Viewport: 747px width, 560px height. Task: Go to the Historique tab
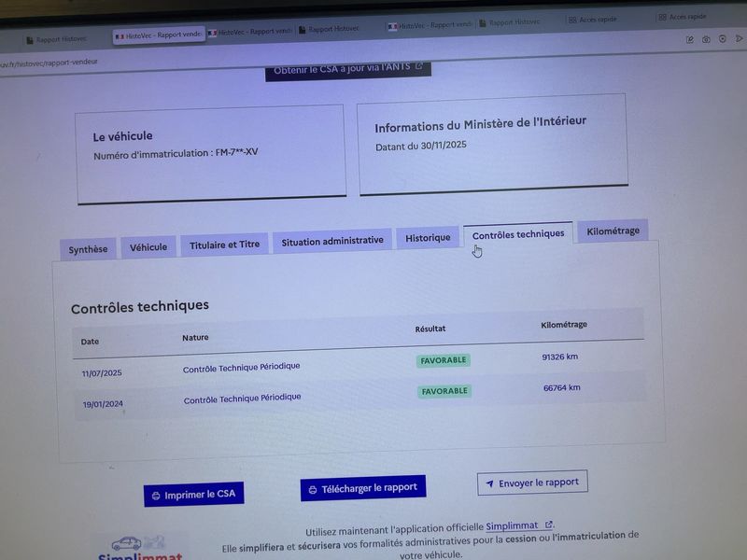[428, 238]
